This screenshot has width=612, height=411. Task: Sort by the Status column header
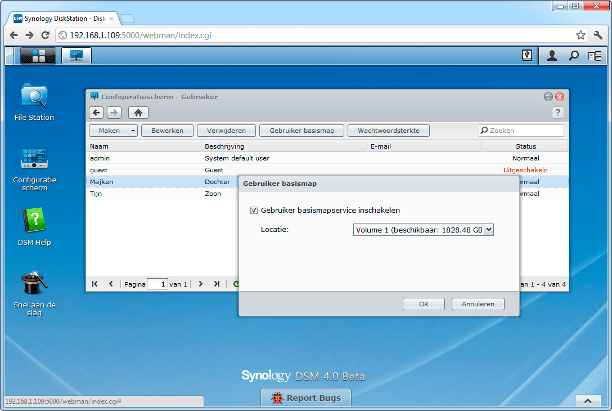[525, 146]
